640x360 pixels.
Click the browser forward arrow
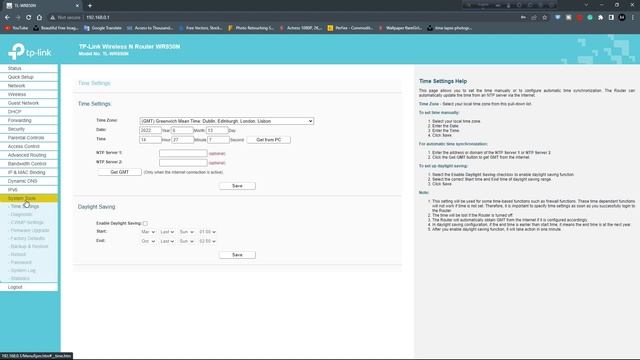click(x=18, y=18)
